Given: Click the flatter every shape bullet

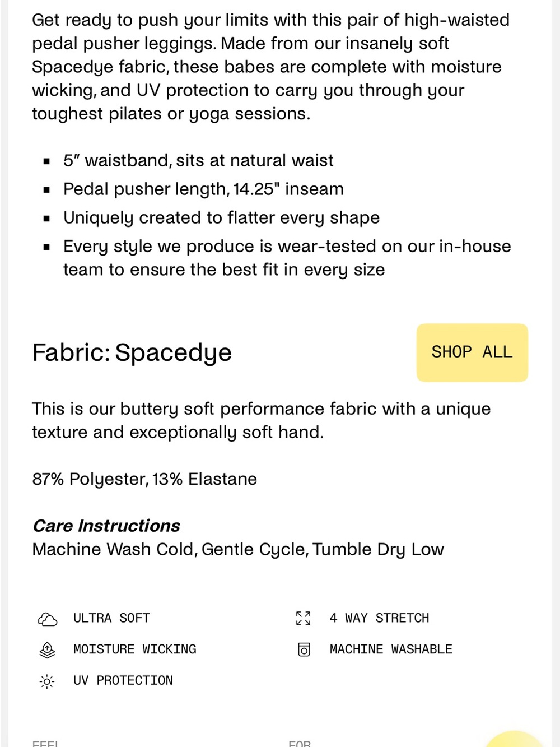Looking at the screenshot, I should [x=221, y=218].
